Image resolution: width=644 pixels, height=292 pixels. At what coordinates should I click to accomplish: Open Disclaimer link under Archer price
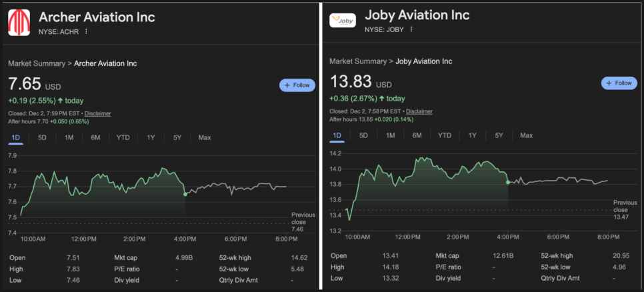97,113
